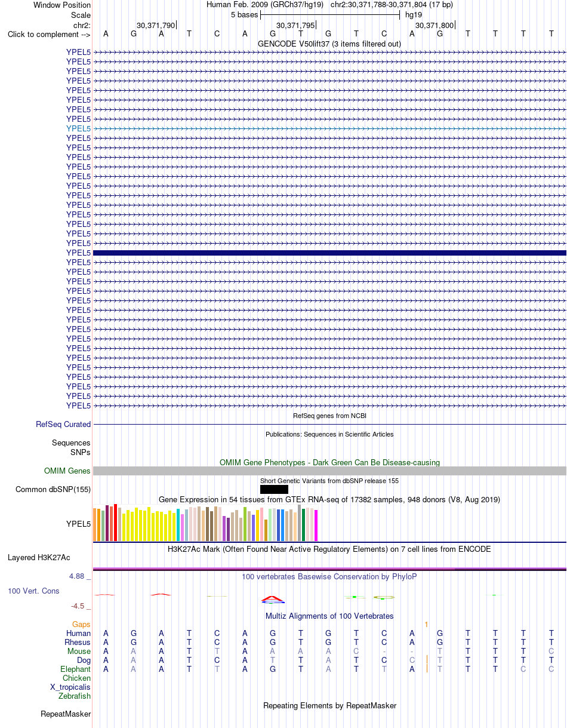Image resolution: width=567 pixels, height=728 pixels.
Task: Click the red conservation peak in PhyloP track
Action: pyautogui.click(x=273, y=598)
